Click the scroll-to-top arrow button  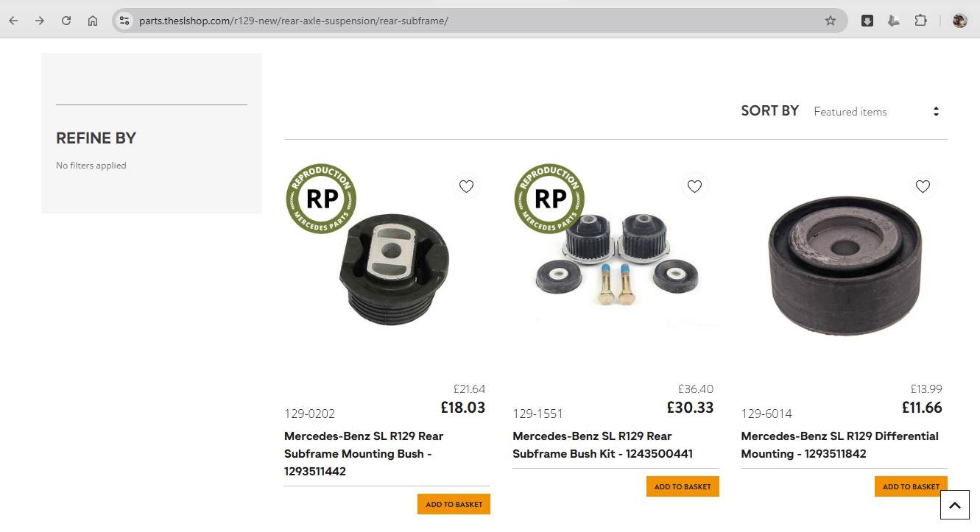click(x=955, y=505)
